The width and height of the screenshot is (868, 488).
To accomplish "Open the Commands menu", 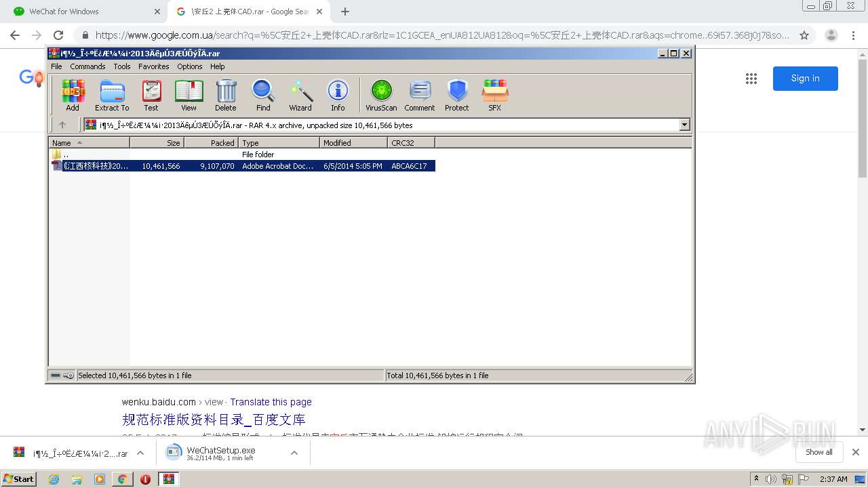I will pyautogui.click(x=87, y=66).
